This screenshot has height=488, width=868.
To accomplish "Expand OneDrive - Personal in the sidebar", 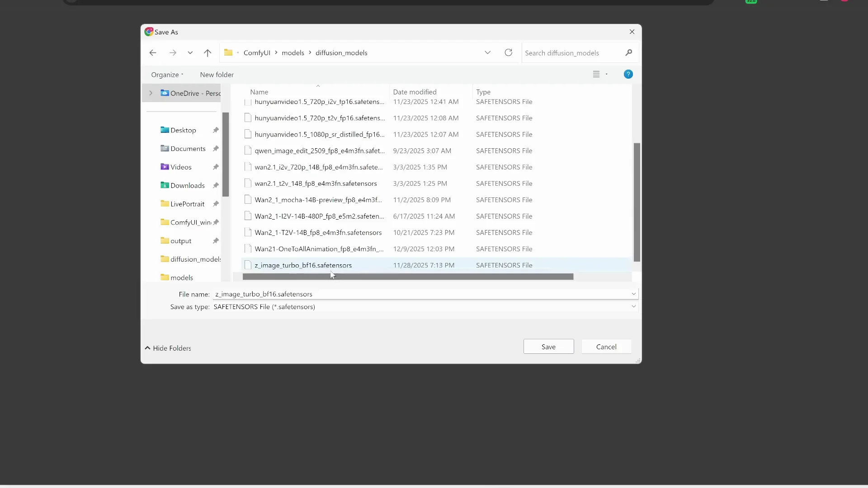I will pyautogui.click(x=151, y=93).
